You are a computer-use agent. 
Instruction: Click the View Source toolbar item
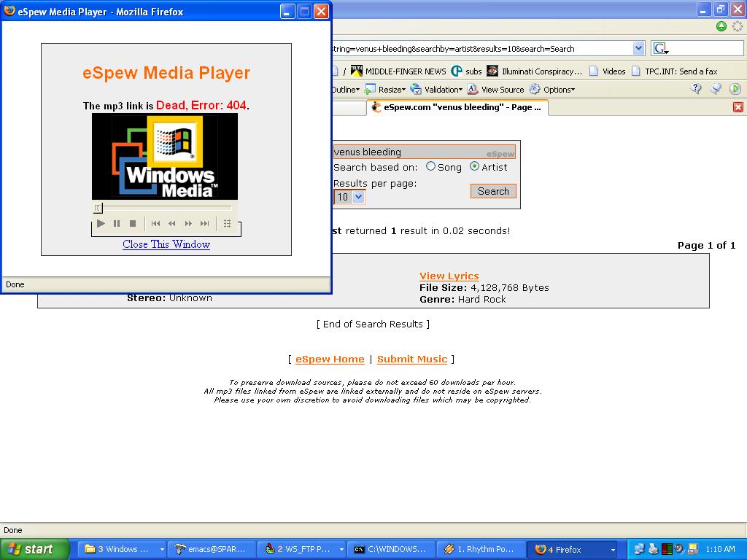(495, 90)
